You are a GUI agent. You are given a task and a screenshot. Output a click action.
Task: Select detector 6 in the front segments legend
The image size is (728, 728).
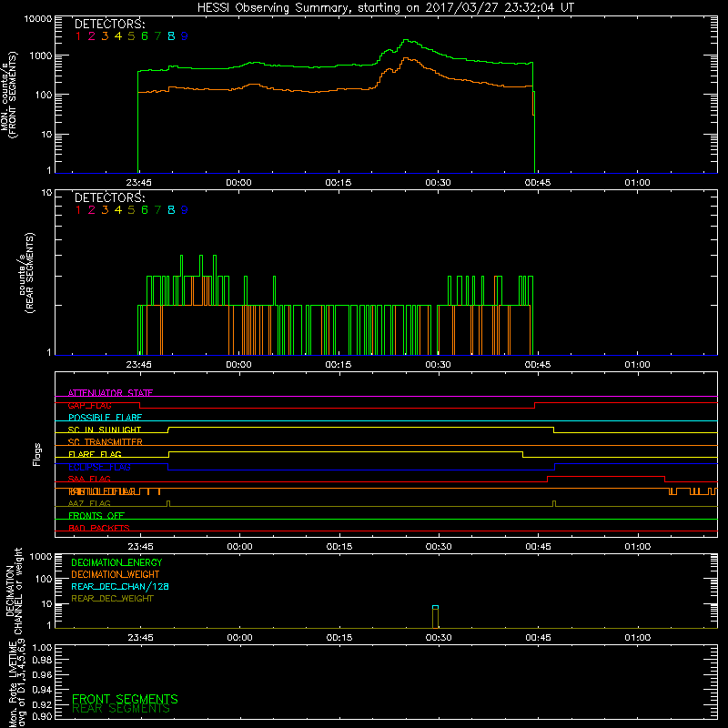[x=145, y=36]
